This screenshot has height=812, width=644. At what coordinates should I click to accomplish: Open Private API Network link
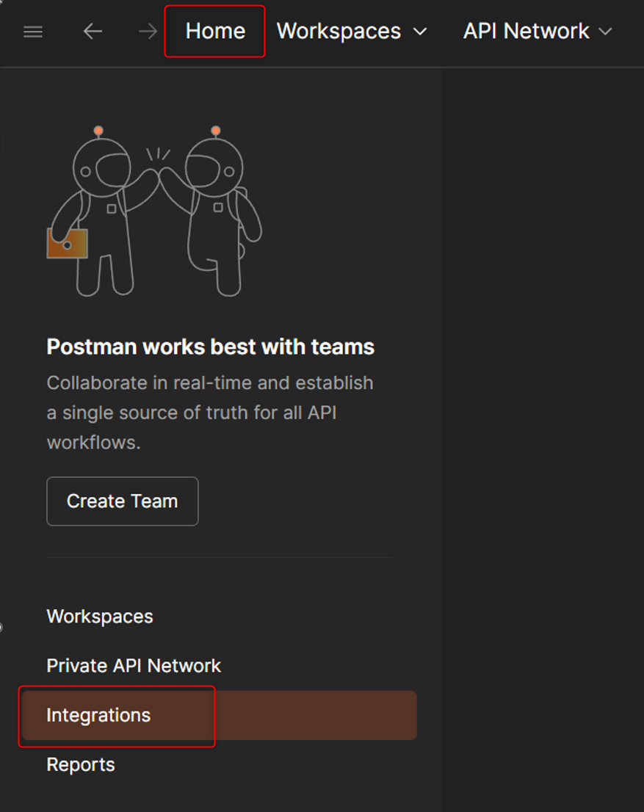click(x=134, y=665)
